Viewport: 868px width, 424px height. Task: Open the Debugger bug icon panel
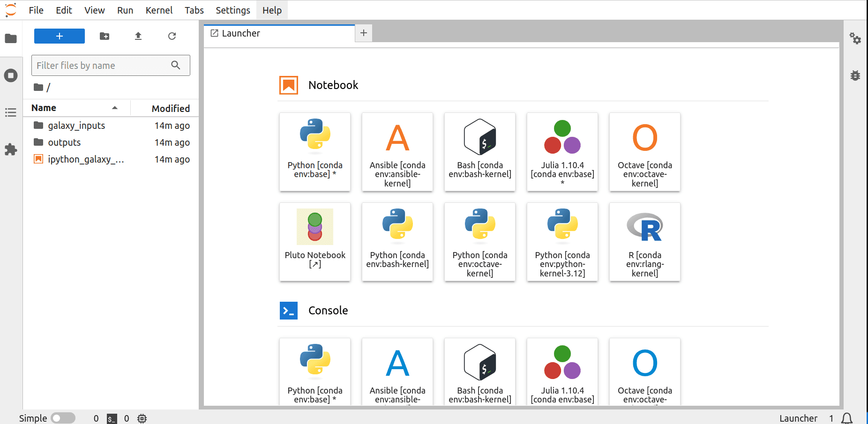pos(855,75)
